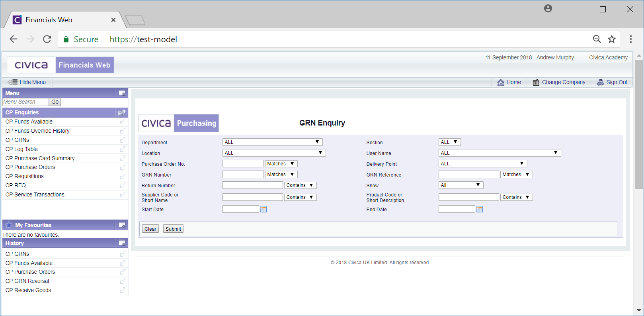Open Return Number Contains dropdown

[x=301, y=185]
